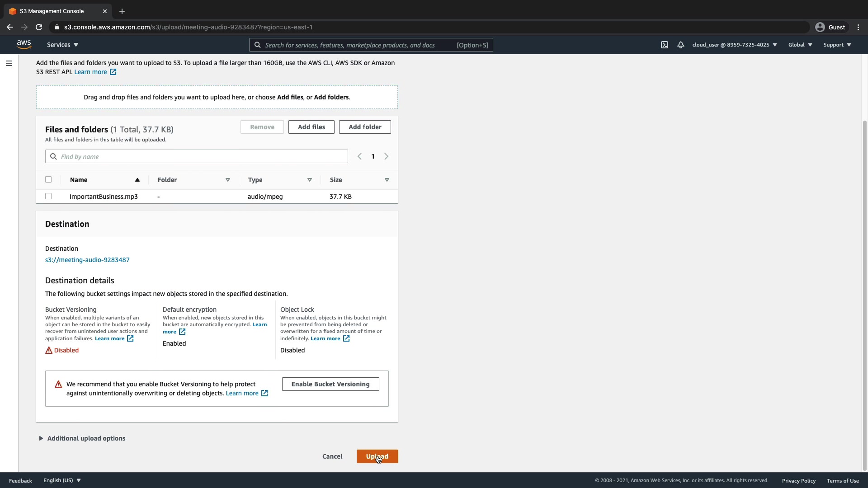Open the cloud_user account dropdown

click(734, 45)
